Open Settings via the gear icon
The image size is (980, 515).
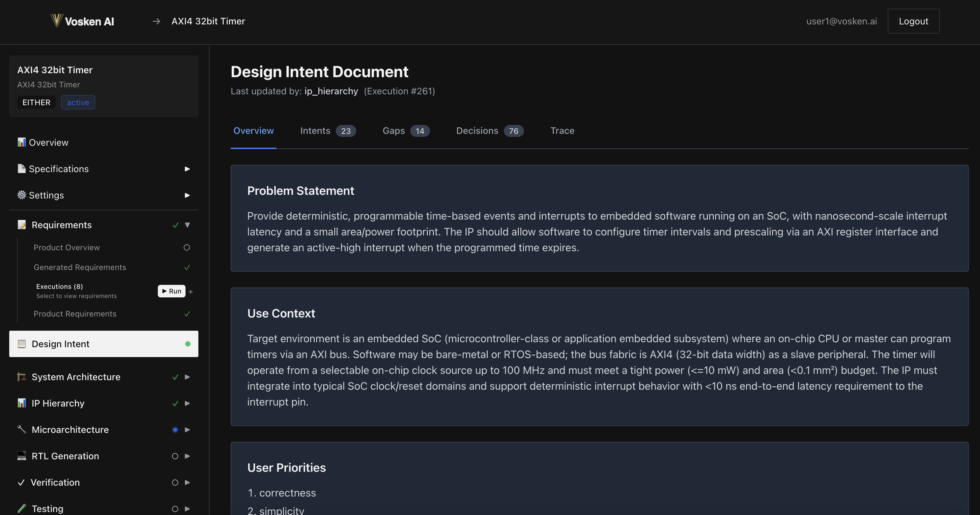[x=21, y=195]
